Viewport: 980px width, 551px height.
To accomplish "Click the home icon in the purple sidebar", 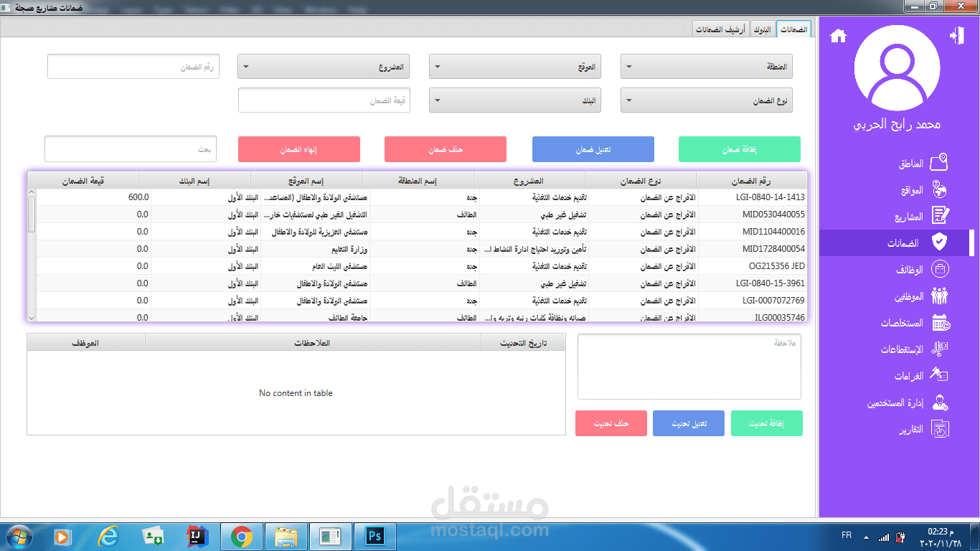I will point(838,36).
